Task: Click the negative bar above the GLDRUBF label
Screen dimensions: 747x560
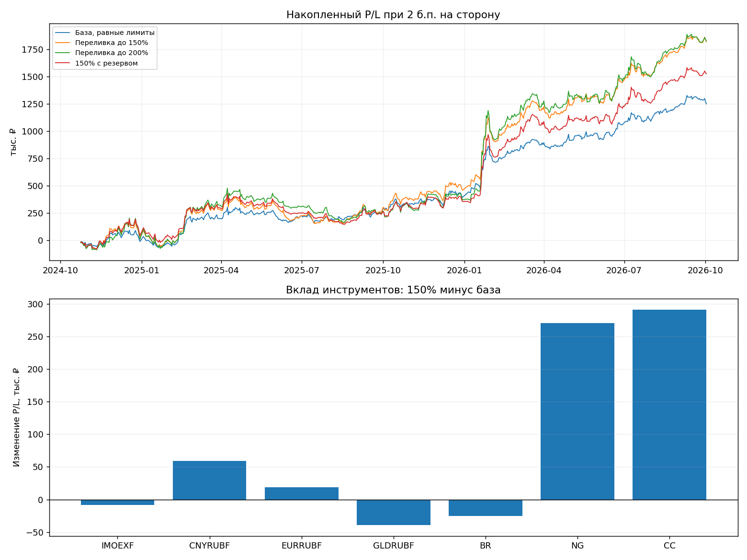Action: click(394, 512)
